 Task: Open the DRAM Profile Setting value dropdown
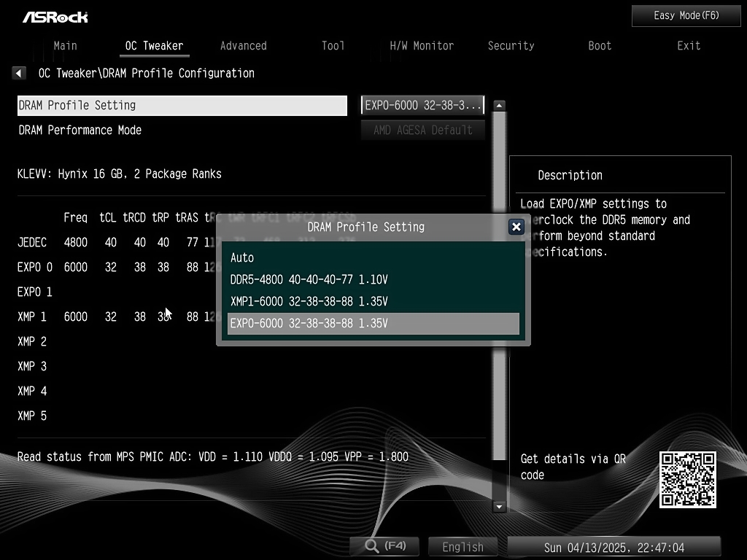pos(423,105)
